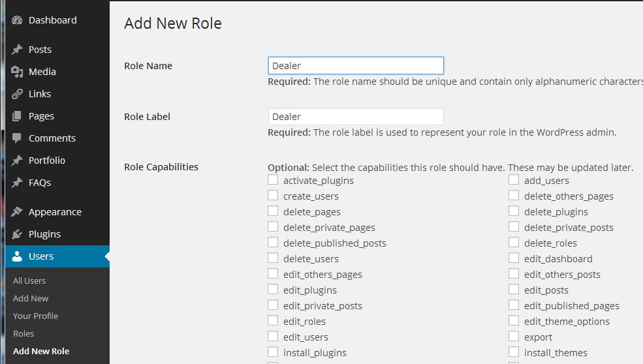Click the Comments bubble icon
Image resolution: width=643 pixels, height=364 pixels.
click(17, 138)
